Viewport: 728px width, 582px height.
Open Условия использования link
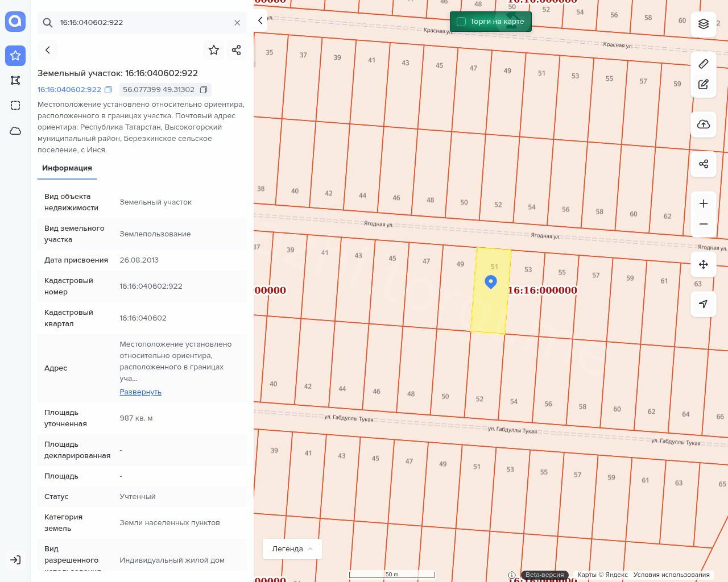(671, 575)
